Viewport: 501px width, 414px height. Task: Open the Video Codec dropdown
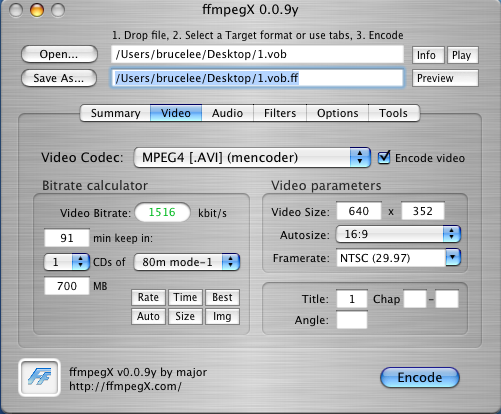point(252,157)
